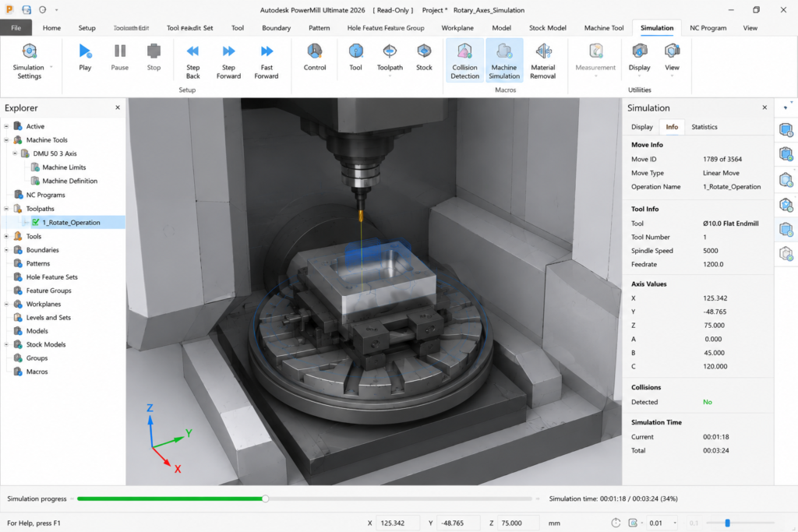This screenshot has height=532, width=798.
Task: Open the NC Program ribbon tab
Action: tap(708, 28)
